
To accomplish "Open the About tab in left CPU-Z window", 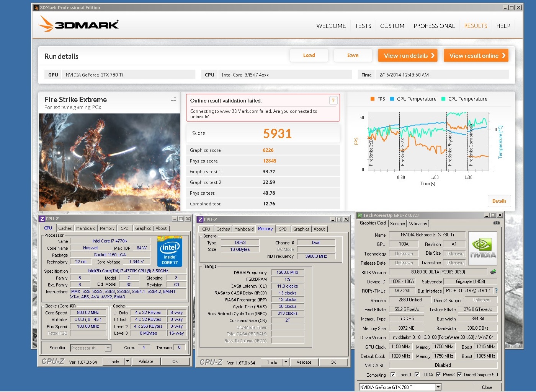I will pos(161,228).
